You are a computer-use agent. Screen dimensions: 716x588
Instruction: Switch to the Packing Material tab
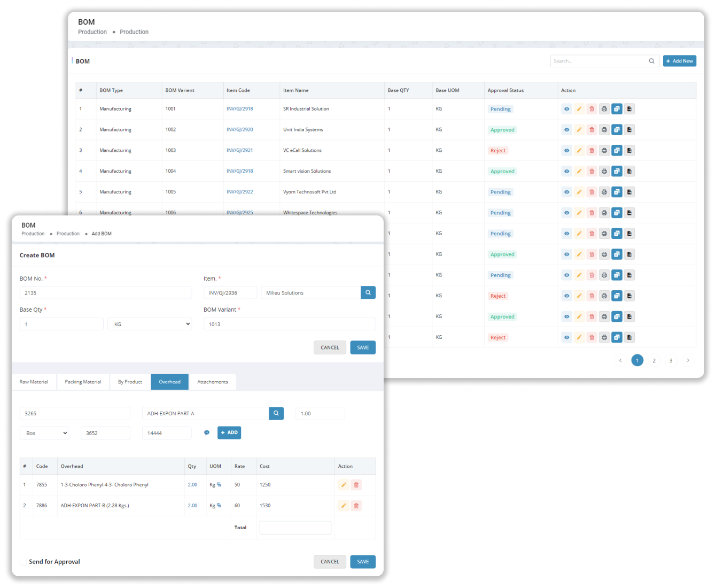[83, 382]
